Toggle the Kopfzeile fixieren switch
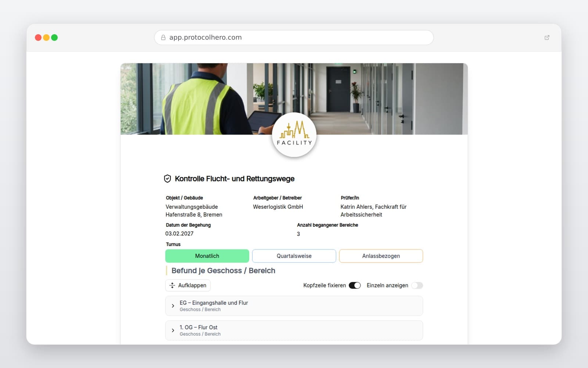588x368 pixels. 355,285
